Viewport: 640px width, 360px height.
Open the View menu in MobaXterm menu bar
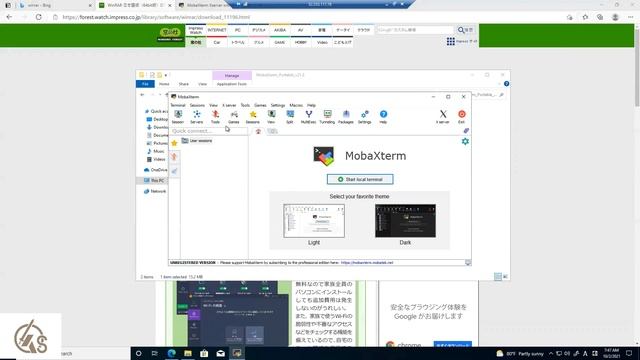tap(213, 105)
